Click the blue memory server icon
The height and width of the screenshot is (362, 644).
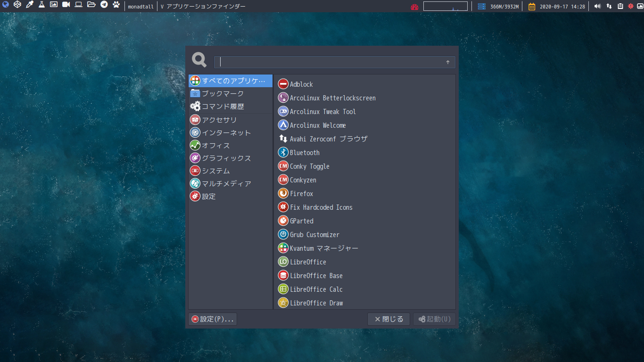point(481,7)
